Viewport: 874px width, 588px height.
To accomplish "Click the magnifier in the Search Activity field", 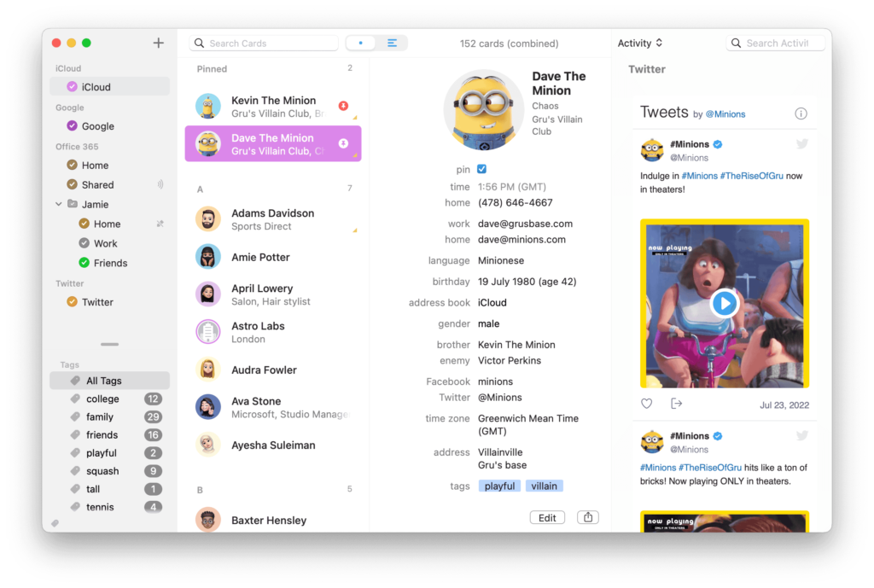I will (736, 42).
